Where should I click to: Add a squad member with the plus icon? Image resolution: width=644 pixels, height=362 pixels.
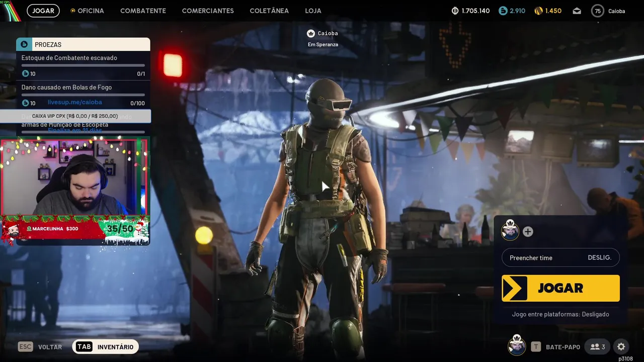click(x=528, y=232)
